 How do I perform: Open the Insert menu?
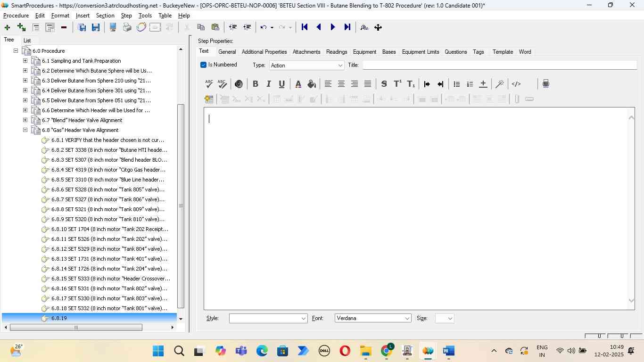[x=83, y=16]
